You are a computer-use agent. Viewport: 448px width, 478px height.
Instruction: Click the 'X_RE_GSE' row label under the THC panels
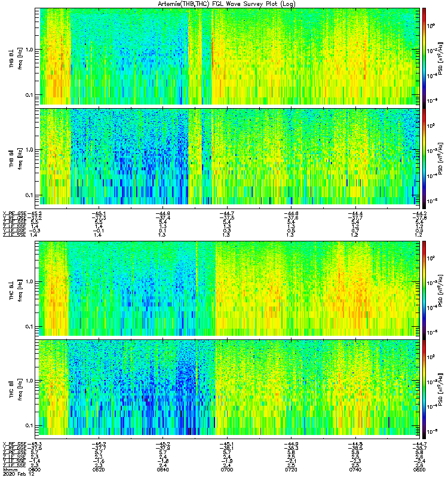pyautogui.click(x=14, y=444)
